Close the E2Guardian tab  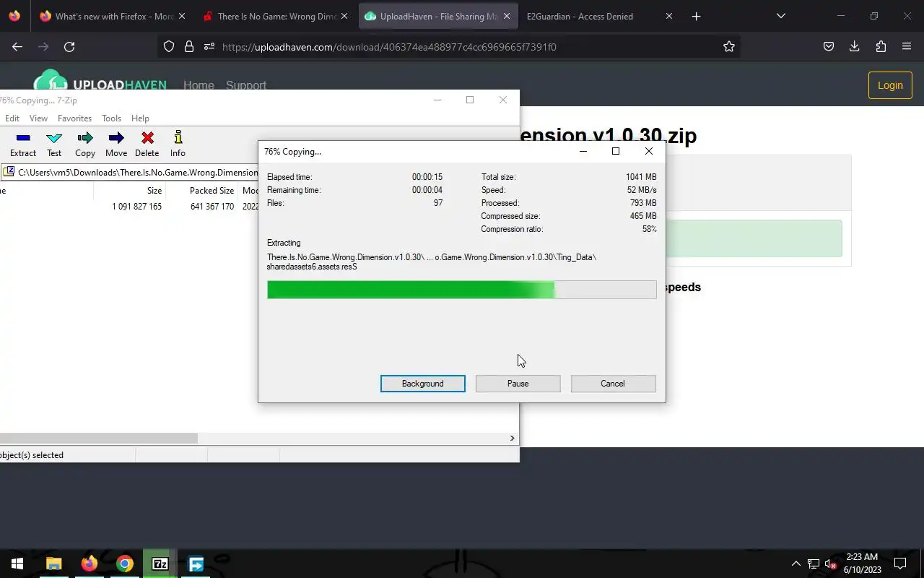pyautogui.click(x=668, y=16)
